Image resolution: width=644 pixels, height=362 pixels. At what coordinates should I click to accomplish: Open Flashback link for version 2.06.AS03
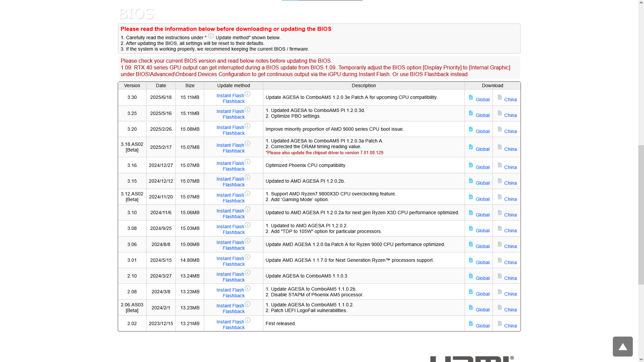click(x=233, y=311)
